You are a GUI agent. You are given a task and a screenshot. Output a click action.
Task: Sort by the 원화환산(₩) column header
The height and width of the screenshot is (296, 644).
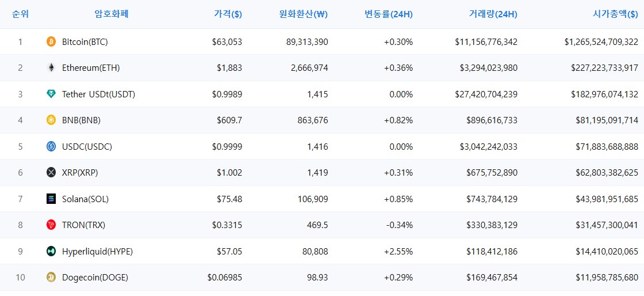point(304,14)
